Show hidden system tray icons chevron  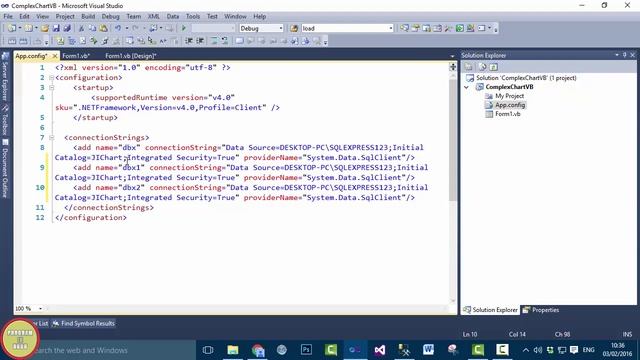coord(526,350)
